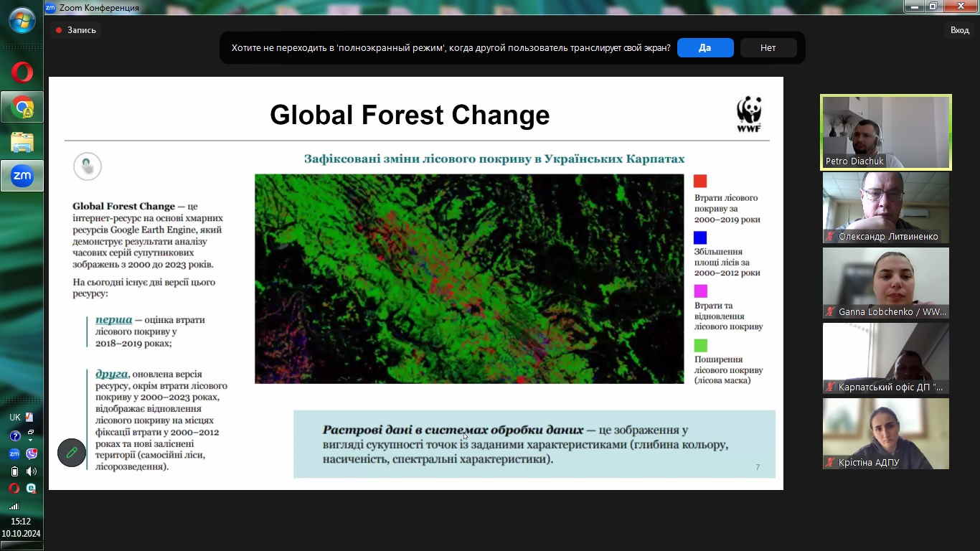Click the blue forest gain legend swatch
Image resolution: width=980 pixels, height=551 pixels.
[x=700, y=237]
